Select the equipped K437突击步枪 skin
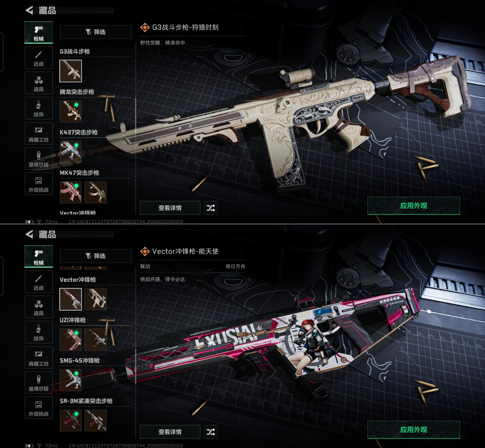Image resolution: width=485 pixels, height=448 pixels. click(71, 152)
